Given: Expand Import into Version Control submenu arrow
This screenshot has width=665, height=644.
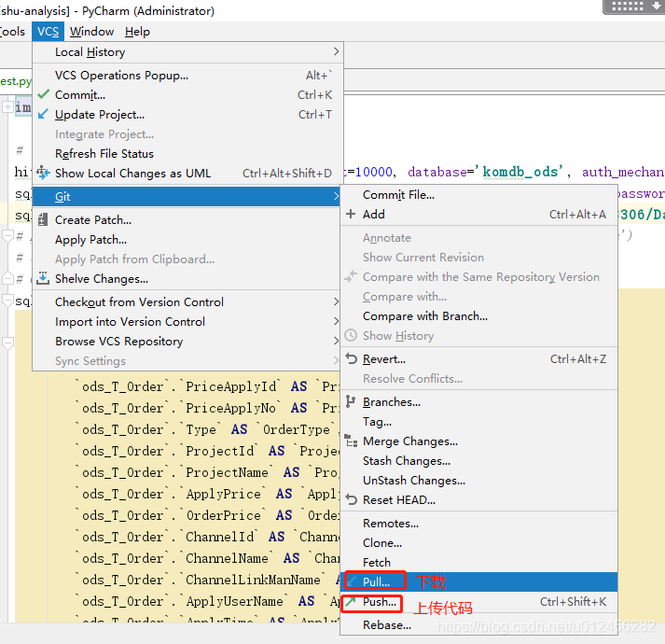Looking at the screenshot, I should pyautogui.click(x=336, y=321).
